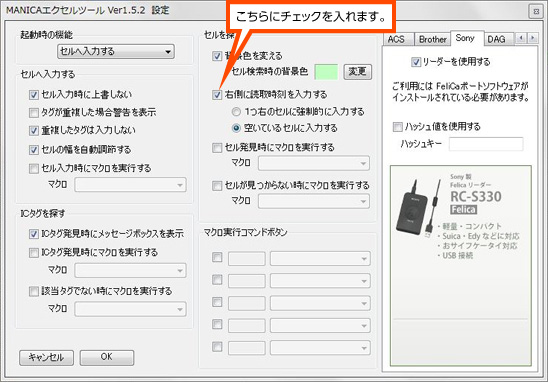Toggle 背景色を変える checkbox
Screen dimensions: 548x383
[217, 56]
